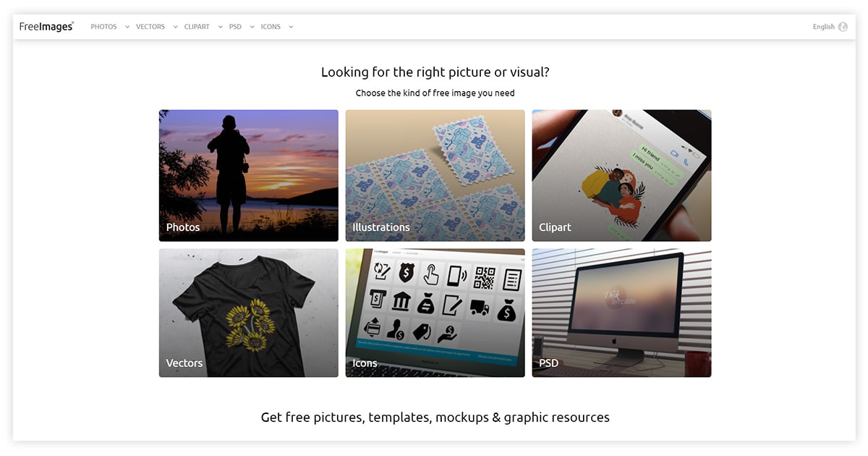The image size is (868, 456).
Task: Expand the VECTORS dropdown arrow
Action: coord(174,27)
